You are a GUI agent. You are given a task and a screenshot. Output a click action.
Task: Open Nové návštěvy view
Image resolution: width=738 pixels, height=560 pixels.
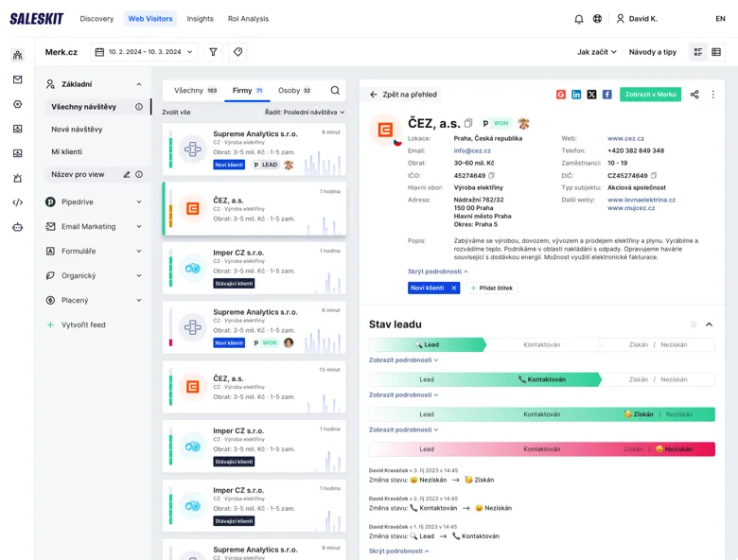[x=77, y=130]
